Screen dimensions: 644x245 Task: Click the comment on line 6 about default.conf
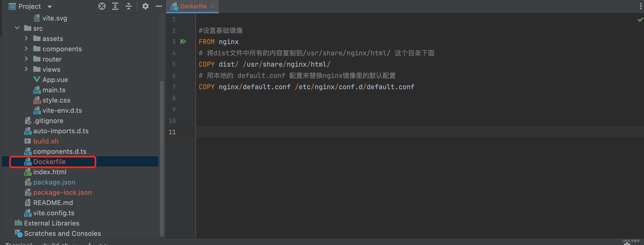(297, 76)
